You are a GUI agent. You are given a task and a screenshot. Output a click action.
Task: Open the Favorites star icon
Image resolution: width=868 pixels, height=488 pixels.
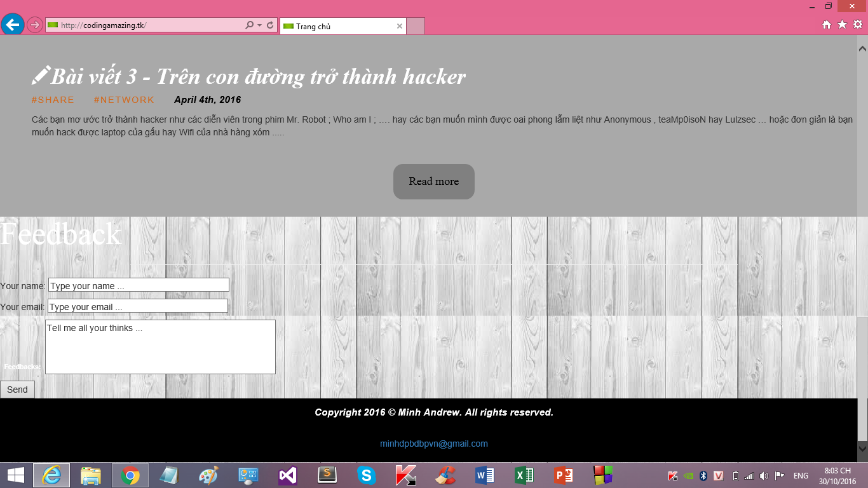click(842, 25)
